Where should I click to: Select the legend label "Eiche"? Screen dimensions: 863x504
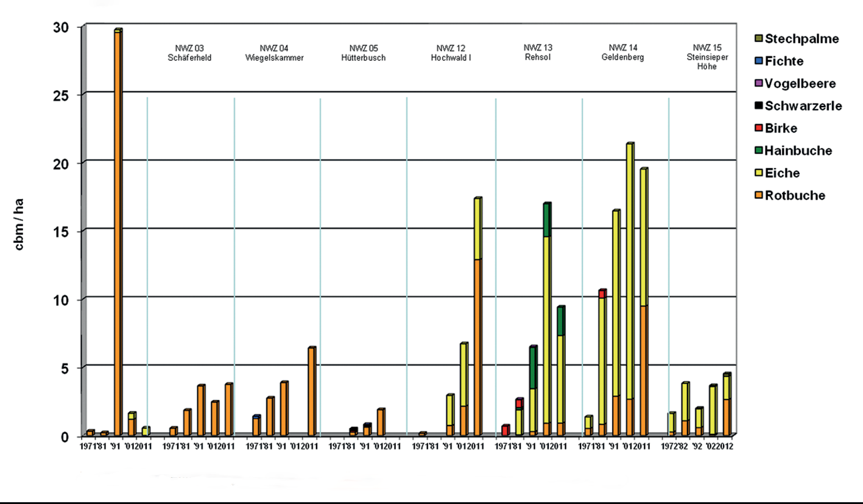click(x=783, y=173)
